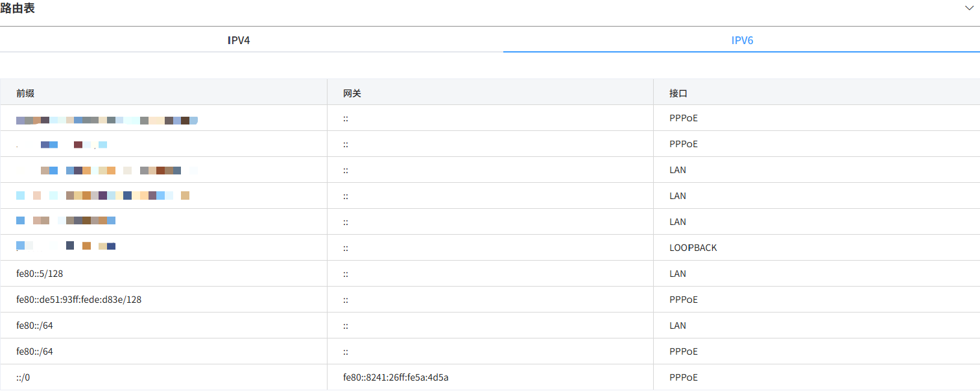The image size is (980, 391).
Task: Click the first LAN interface entry
Action: 677,170
